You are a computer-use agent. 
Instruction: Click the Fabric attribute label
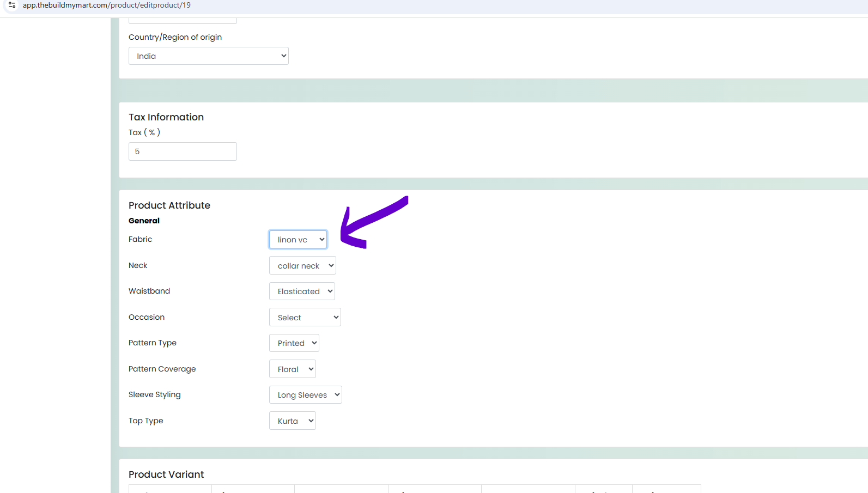coord(140,239)
